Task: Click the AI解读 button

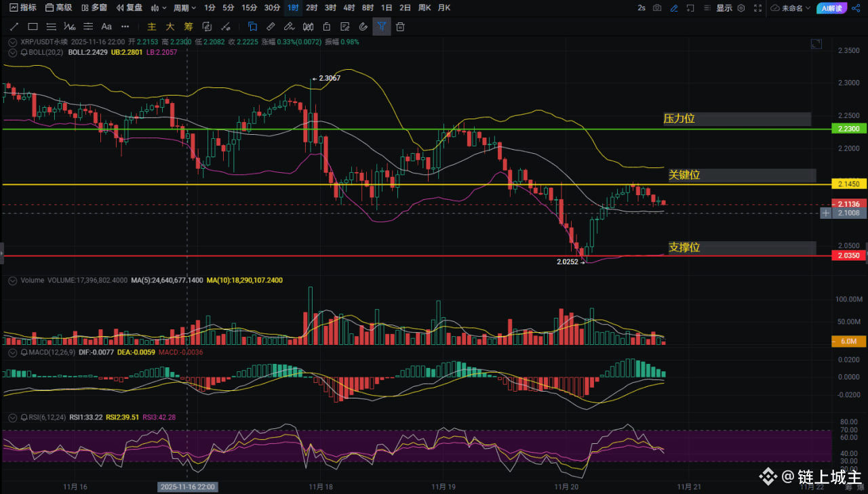Action: (831, 8)
